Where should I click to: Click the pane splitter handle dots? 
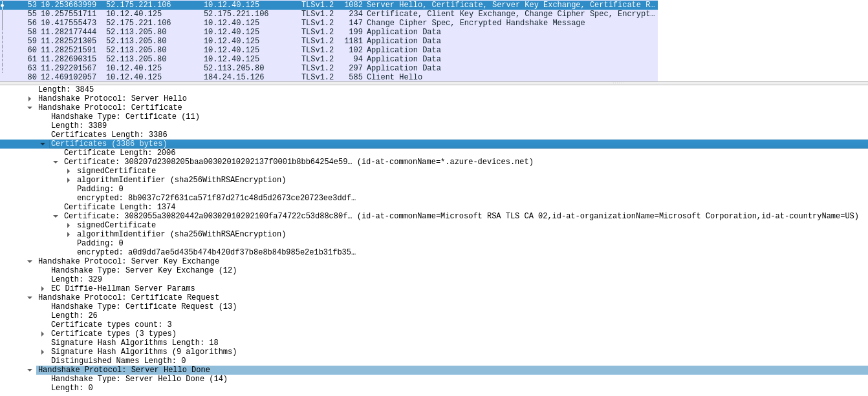pyautogui.click(x=618, y=83)
